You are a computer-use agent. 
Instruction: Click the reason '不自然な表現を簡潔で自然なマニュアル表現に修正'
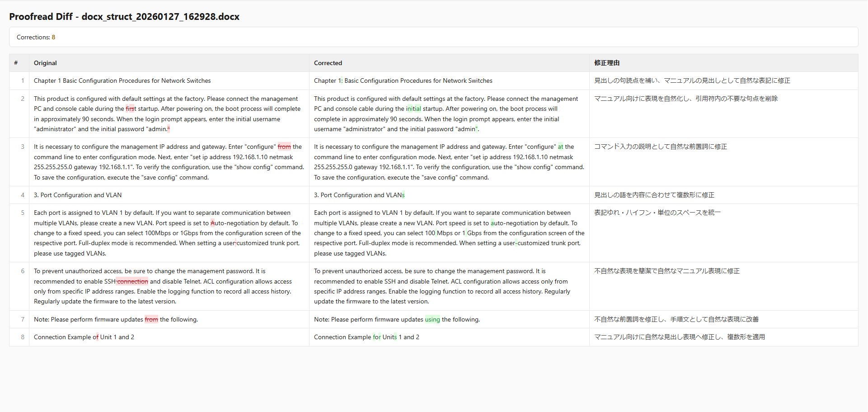tap(667, 271)
